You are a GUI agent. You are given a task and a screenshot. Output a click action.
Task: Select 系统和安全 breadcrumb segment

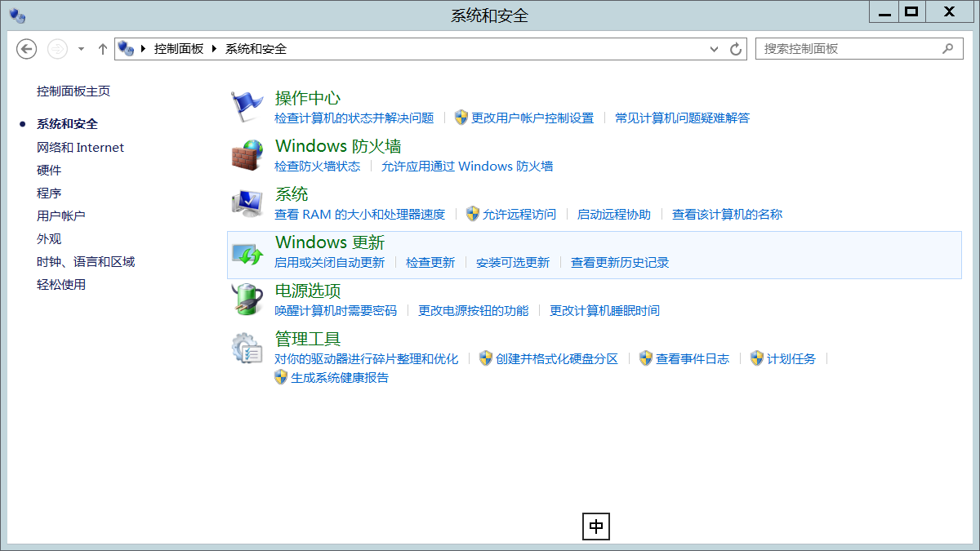[256, 49]
